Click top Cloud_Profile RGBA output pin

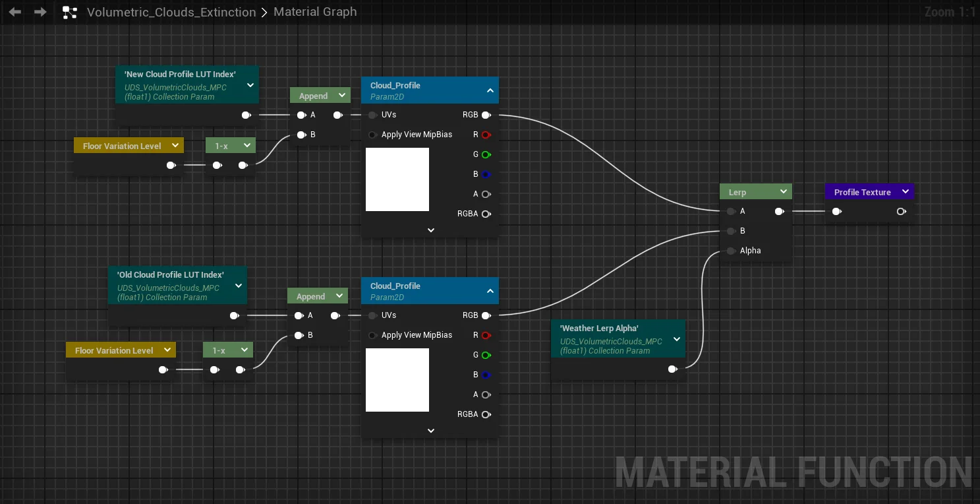tap(486, 214)
